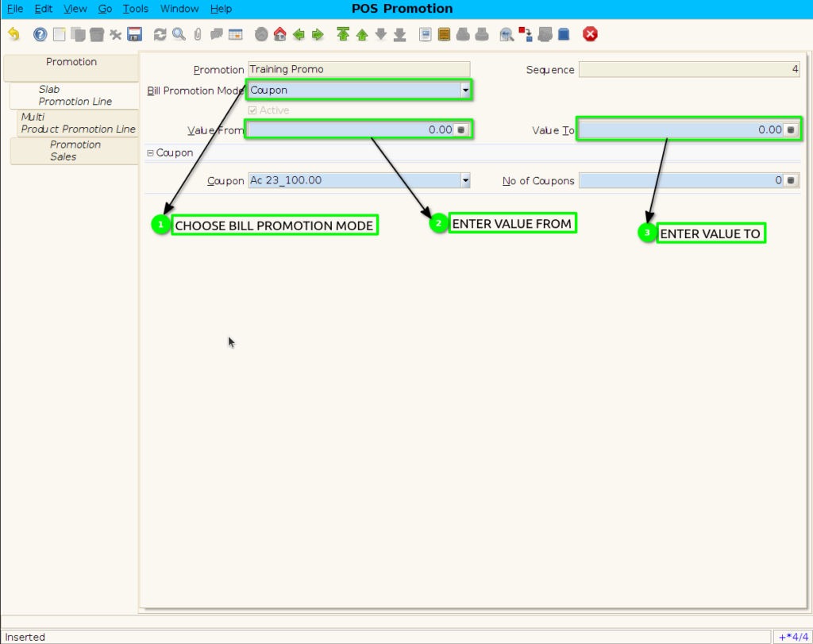Click the No of Coupons field
Screen dimensions: 813x644
point(682,180)
